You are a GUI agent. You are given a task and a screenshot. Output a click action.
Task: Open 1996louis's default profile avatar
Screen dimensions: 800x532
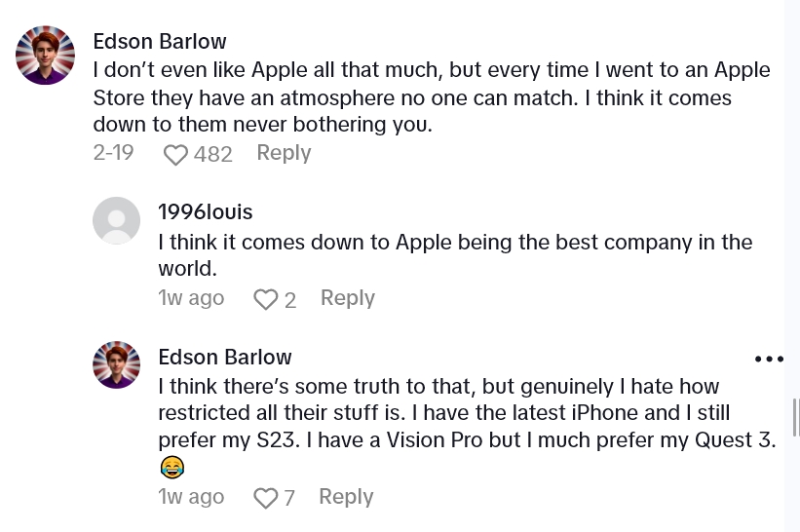(116, 220)
